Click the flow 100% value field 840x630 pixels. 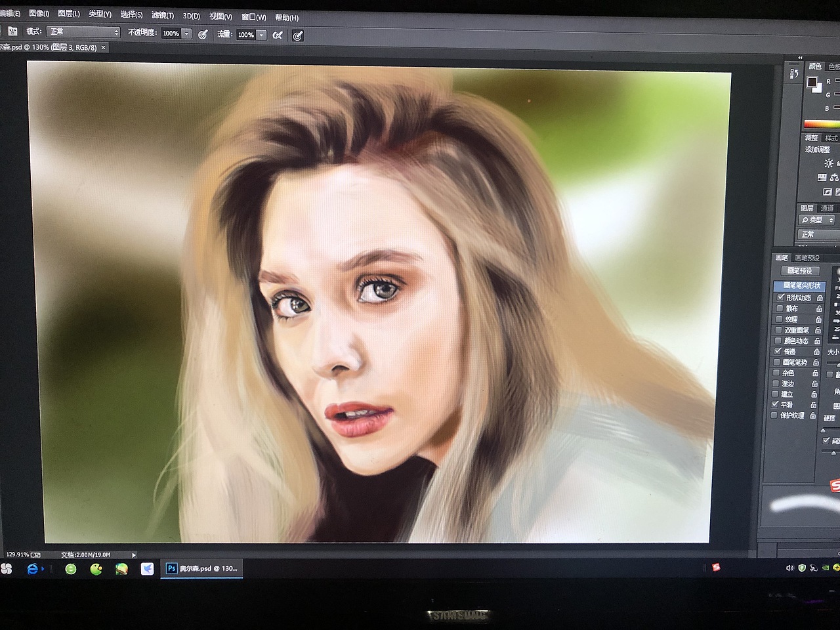[246, 35]
